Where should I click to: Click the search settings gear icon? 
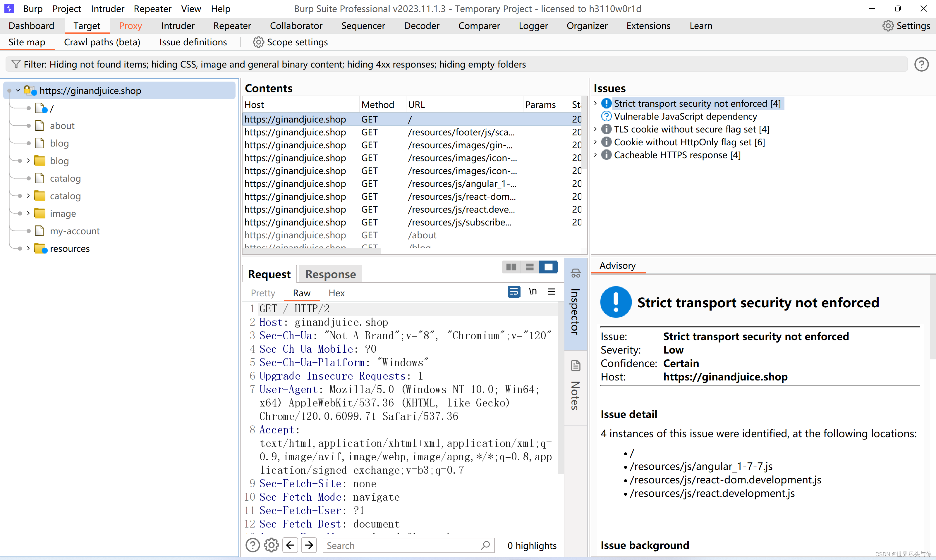(x=271, y=545)
